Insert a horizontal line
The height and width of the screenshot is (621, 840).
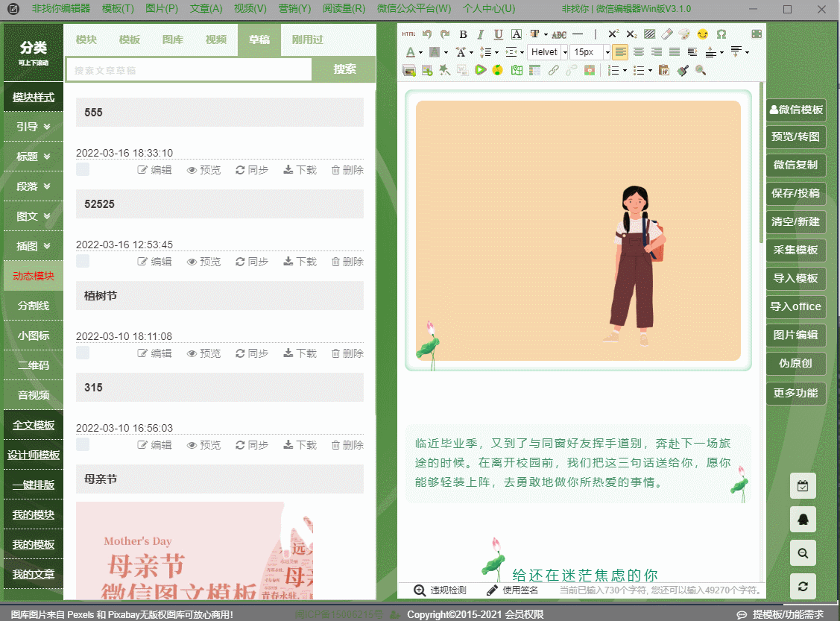coord(578,34)
